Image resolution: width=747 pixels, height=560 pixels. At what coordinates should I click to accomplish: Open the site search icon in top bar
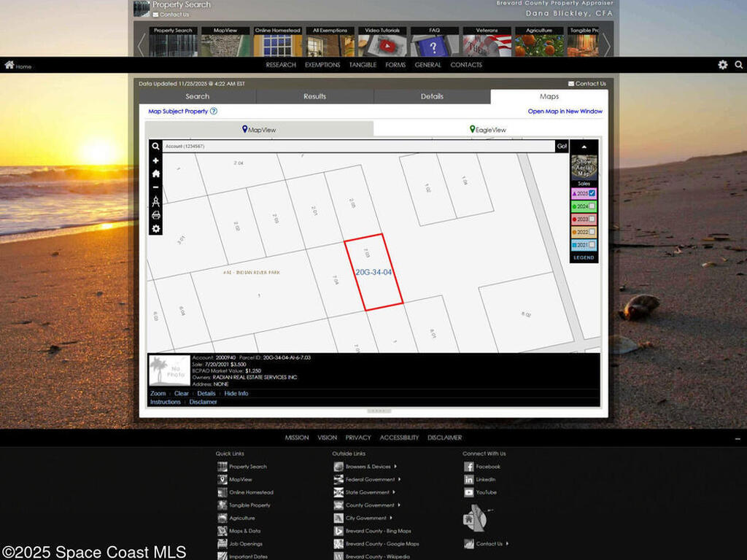click(738, 65)
